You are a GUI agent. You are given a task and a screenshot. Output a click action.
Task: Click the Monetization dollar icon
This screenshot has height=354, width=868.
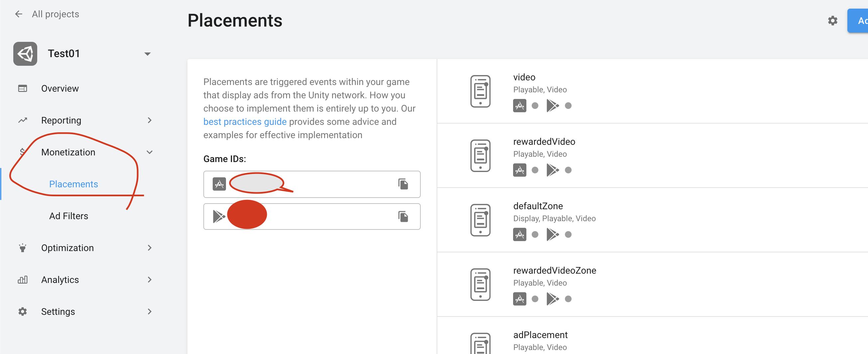point(22,152)
